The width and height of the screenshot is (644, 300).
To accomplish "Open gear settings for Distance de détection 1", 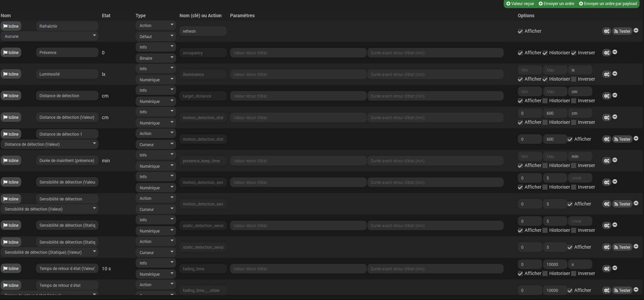I will (x=607, y=139).
